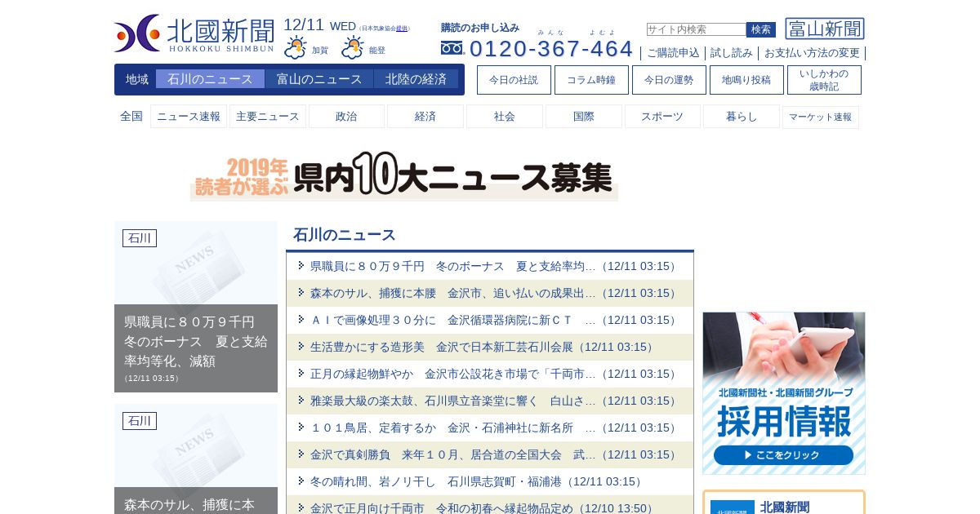Open headline 冬の晴れ間、岩ノリ干し
The height and width of the screenshot is (514, 980).
pyautogui.click(x=477, y=481)
